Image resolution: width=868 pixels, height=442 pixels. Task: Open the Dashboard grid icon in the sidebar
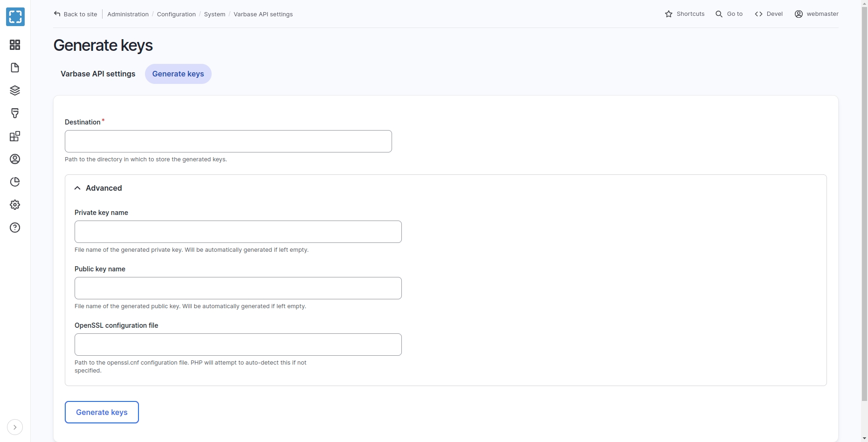[15, 45]
